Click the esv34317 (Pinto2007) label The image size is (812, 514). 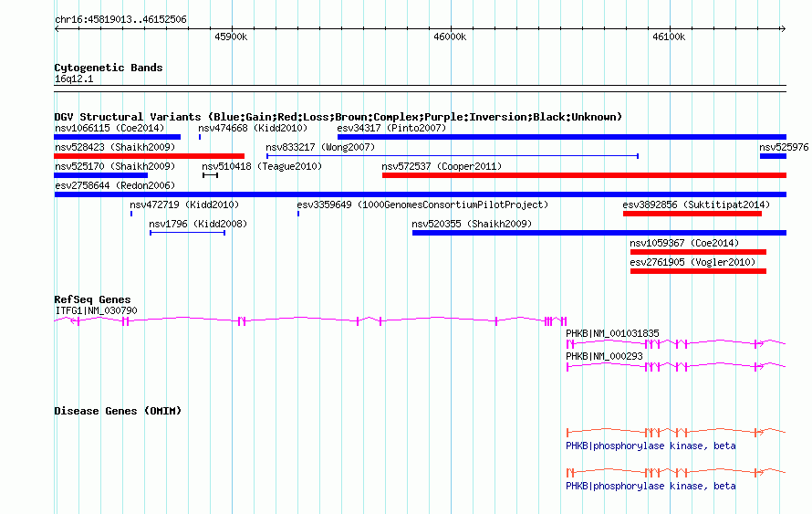click(x=391, y=128)
